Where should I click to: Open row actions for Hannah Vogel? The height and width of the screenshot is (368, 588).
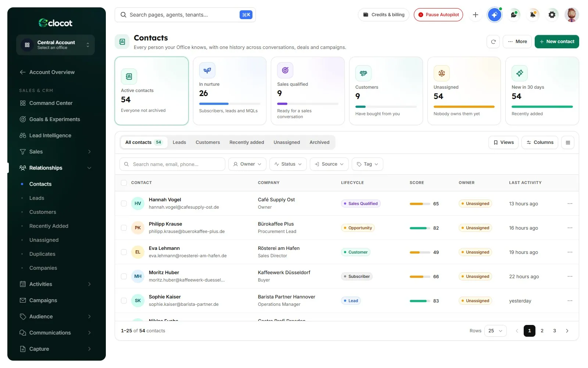click(x=570, y=204)
